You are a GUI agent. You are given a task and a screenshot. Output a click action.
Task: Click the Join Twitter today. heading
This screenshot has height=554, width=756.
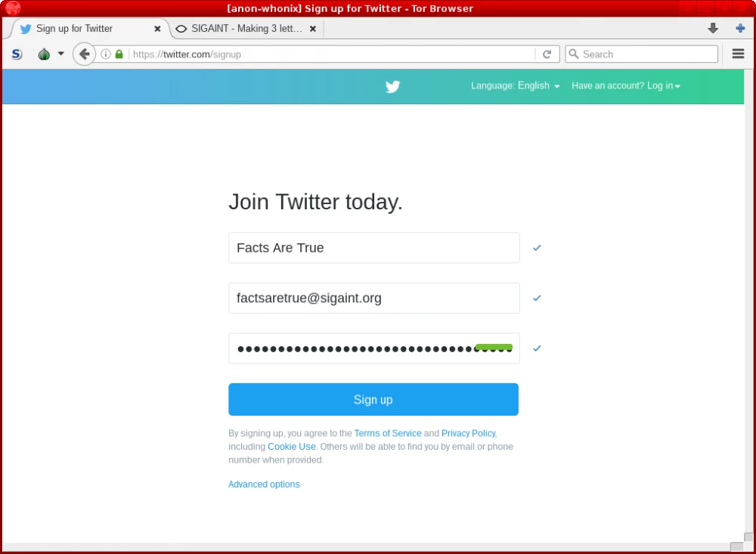tap(315, 202)
